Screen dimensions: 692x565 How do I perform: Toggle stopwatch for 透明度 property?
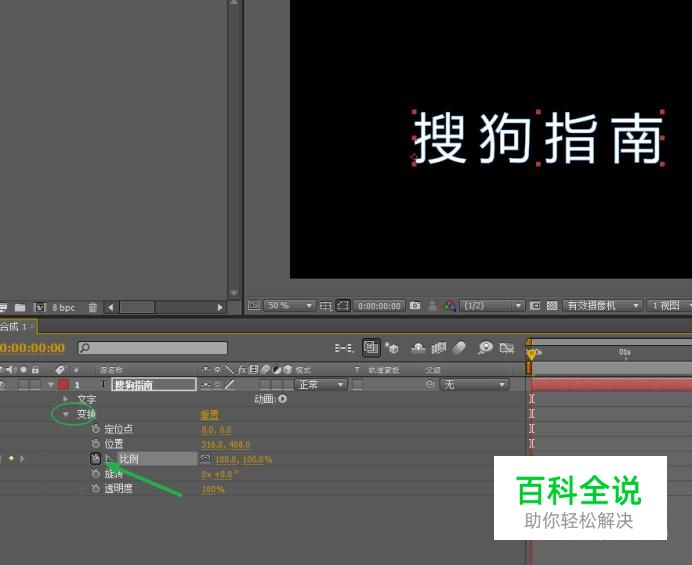[95, 489]
